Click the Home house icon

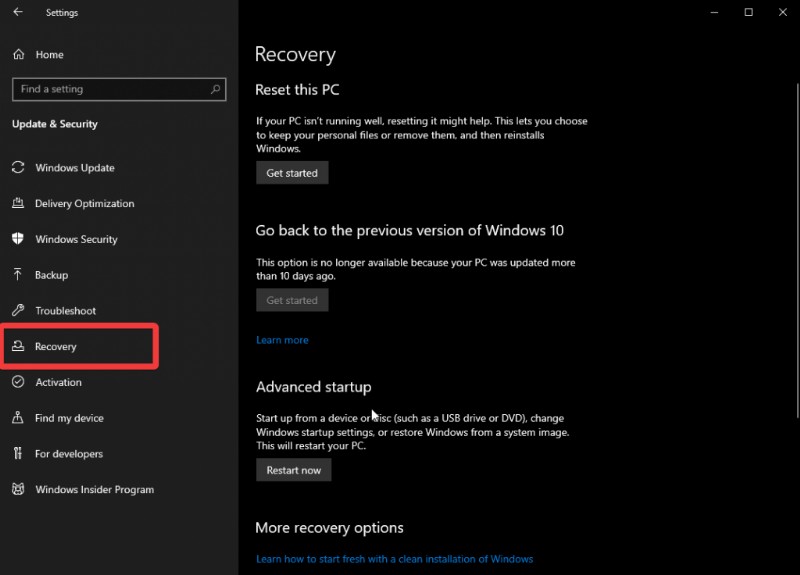18,54
